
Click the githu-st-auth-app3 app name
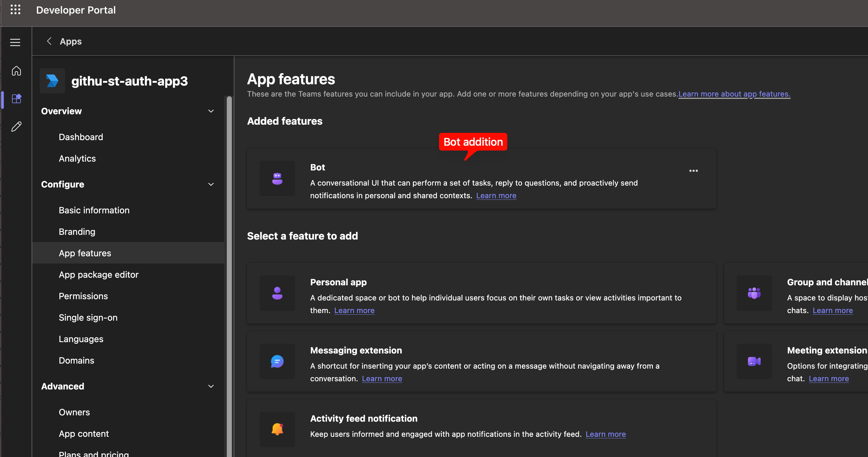[130, 81]
